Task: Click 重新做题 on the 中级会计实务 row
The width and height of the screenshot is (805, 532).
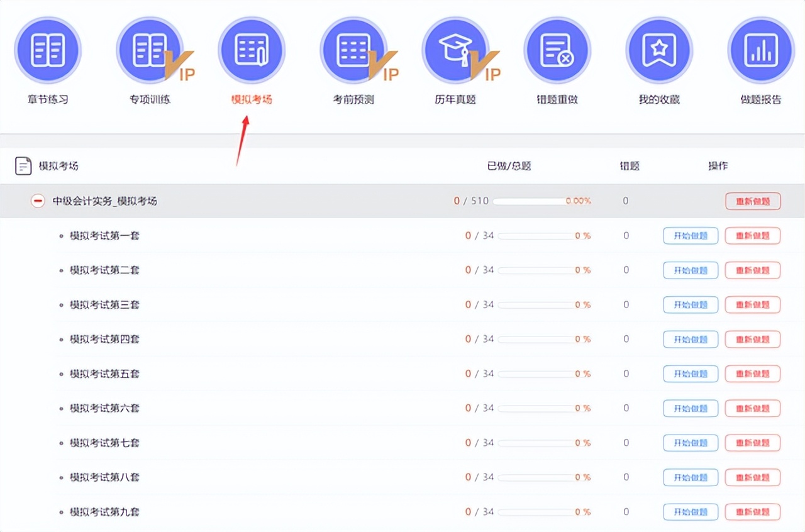Action: click(753, 201)
